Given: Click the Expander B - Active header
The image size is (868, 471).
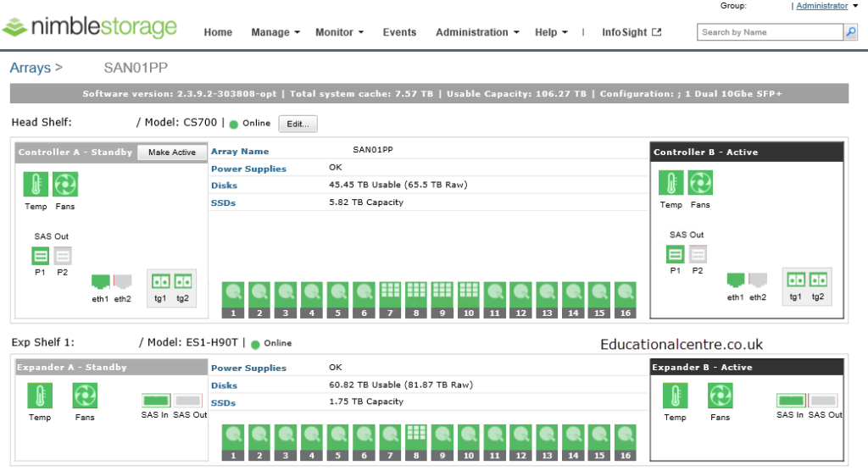Looking at the screenshot, I should click(x=747, y=368).
